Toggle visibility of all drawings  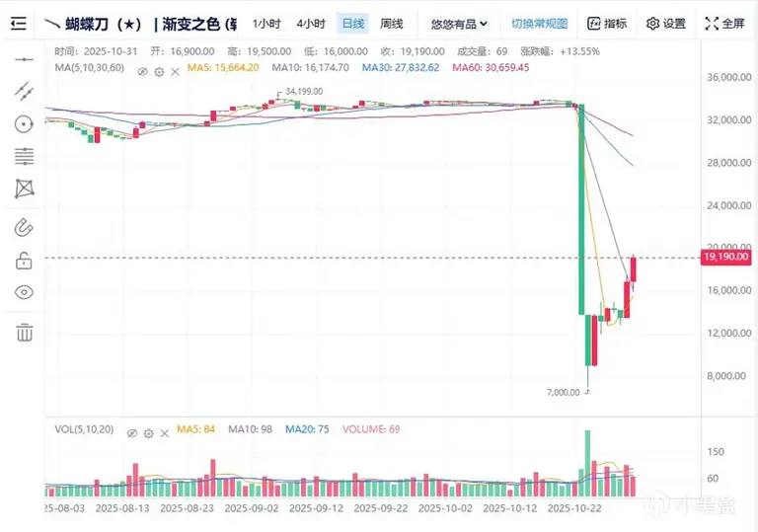click(x=24, y=292)
